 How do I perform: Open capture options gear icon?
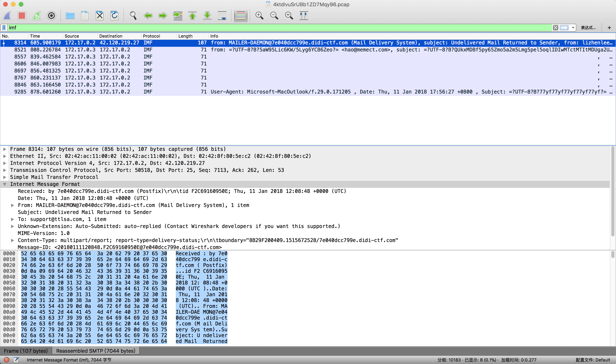[51, 16]
